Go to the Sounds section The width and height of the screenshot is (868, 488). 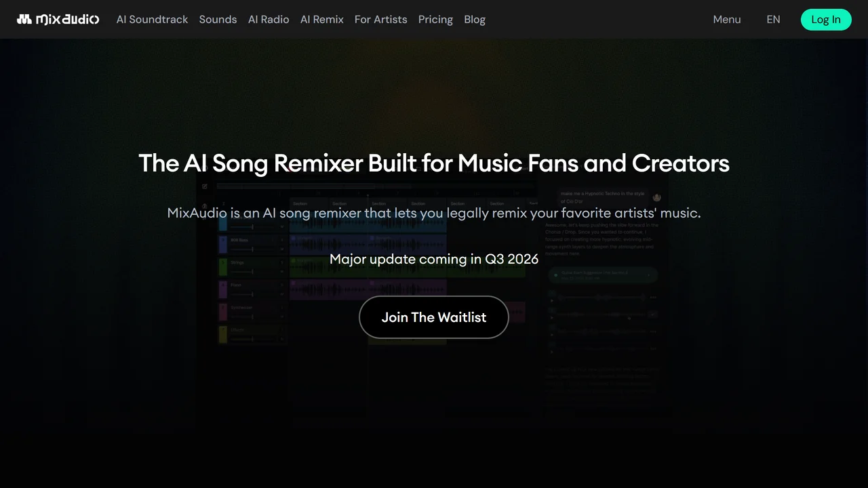pos(218,20)
